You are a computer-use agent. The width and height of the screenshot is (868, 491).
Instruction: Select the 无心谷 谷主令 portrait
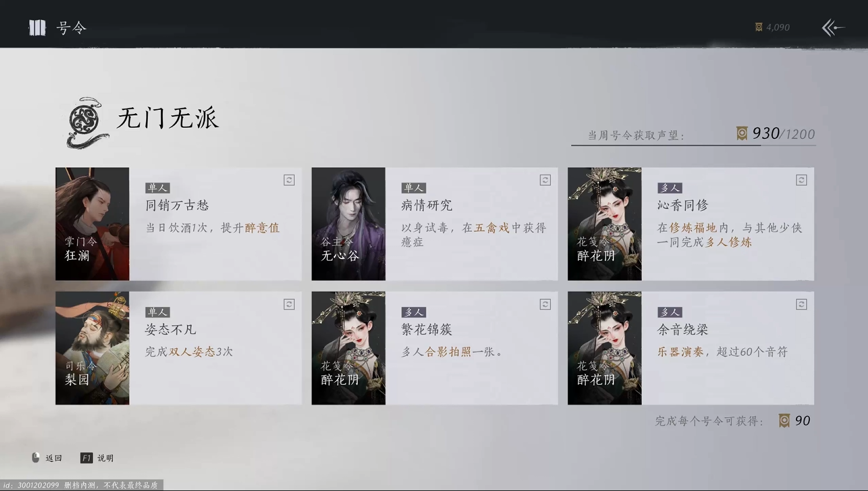(x=348, y=224)
